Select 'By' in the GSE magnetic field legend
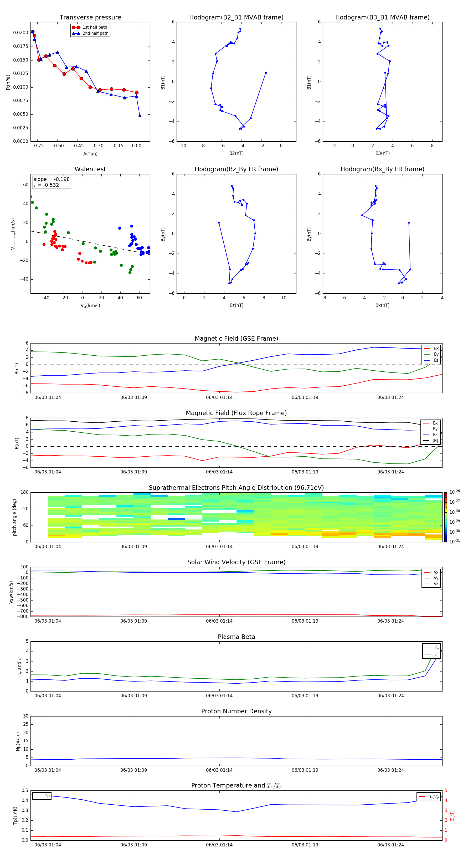Screen dimensions: 473x868 pyautogui.click(x=431, y=354)
